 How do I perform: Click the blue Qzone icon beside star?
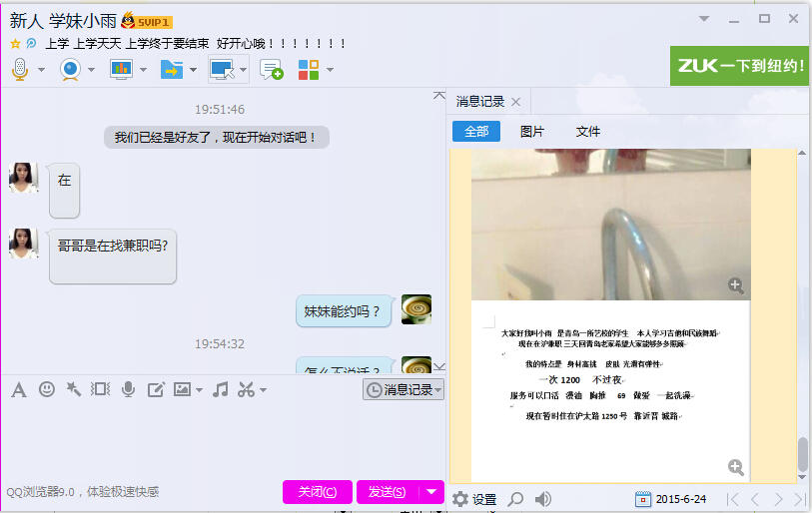31,44
